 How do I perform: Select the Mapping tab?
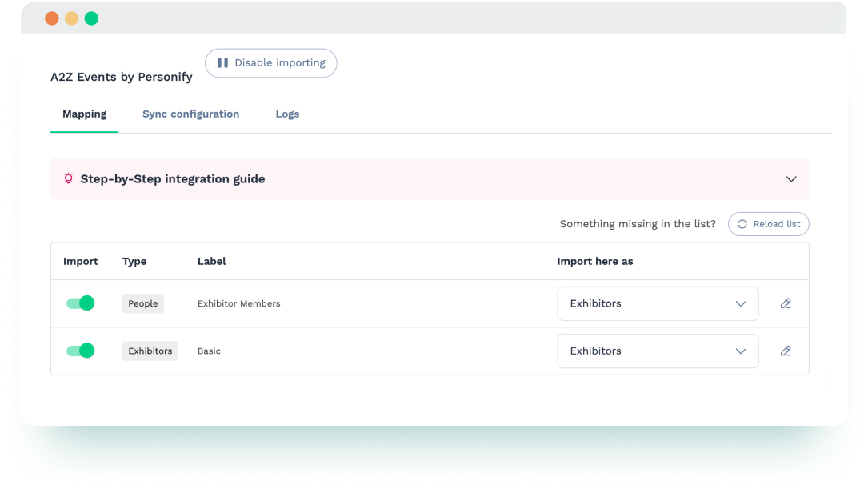tap(84, 114)
